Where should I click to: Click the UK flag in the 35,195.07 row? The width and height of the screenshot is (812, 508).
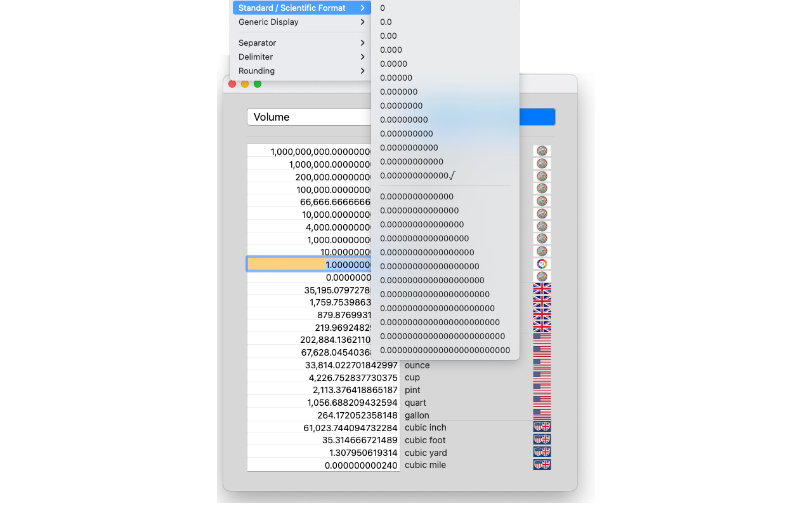tap(542, 289)
